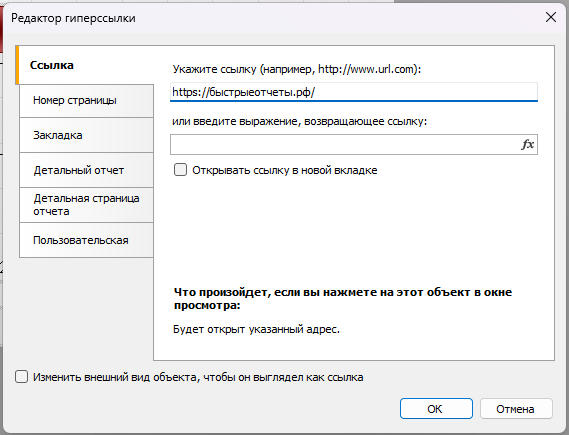Click the 'или введите выражение' label
Viewport: 569px width, 435px height.
pos(299,121)
